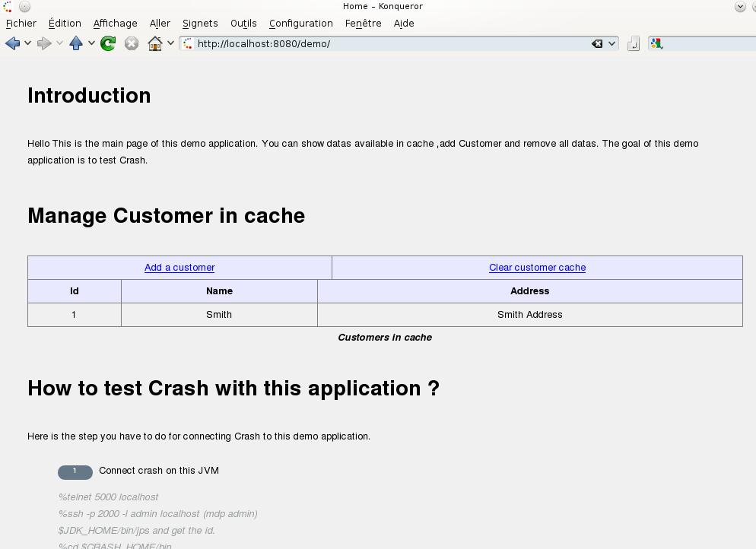Click the "Connect crash on this JVM" text
The width and height of the screenshot is (756, 549).
[159, 471]
